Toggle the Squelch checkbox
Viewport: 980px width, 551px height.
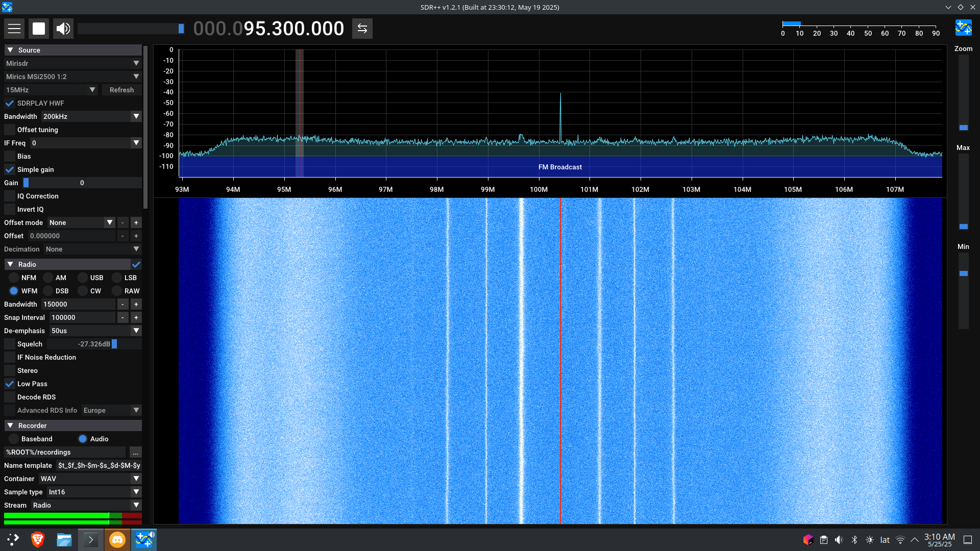[x=10, y=344]
